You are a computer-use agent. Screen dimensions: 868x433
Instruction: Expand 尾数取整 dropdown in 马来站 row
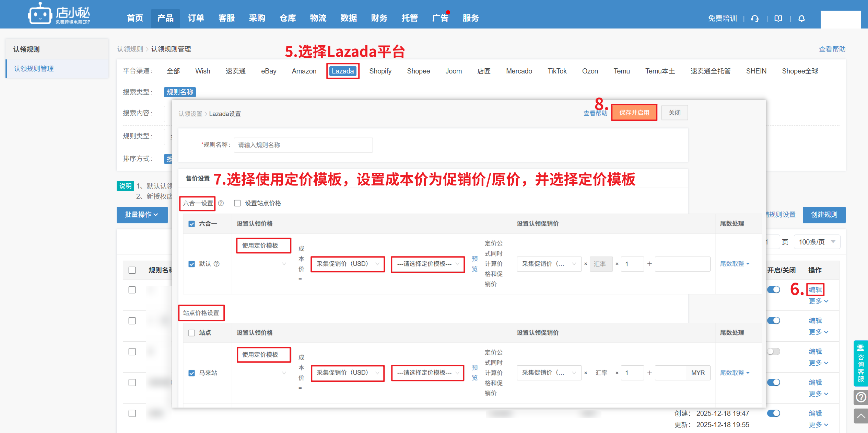click(x=735, y=373)
